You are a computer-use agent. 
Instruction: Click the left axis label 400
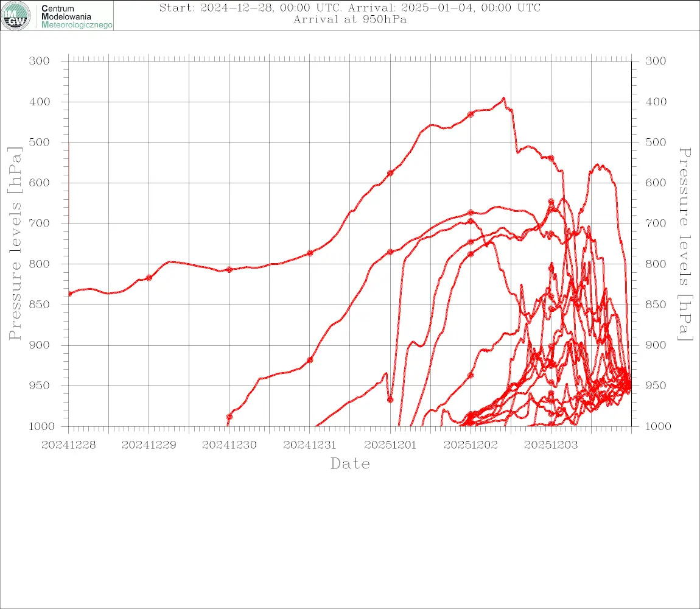click(40, 102)
